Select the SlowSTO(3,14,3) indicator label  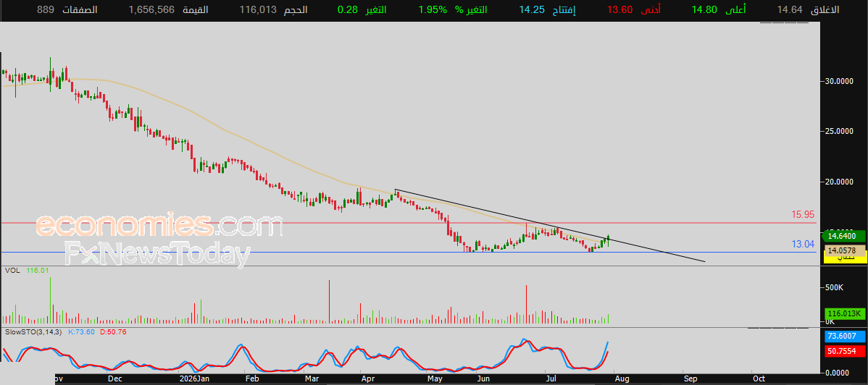point(34,332)
